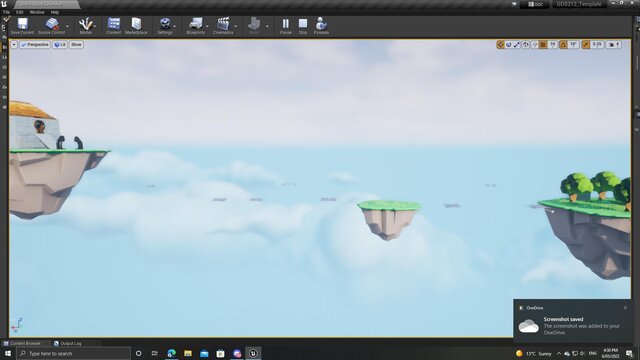
Task: Click the GDS212_Template project name
Action: click(x=579, y=4)
